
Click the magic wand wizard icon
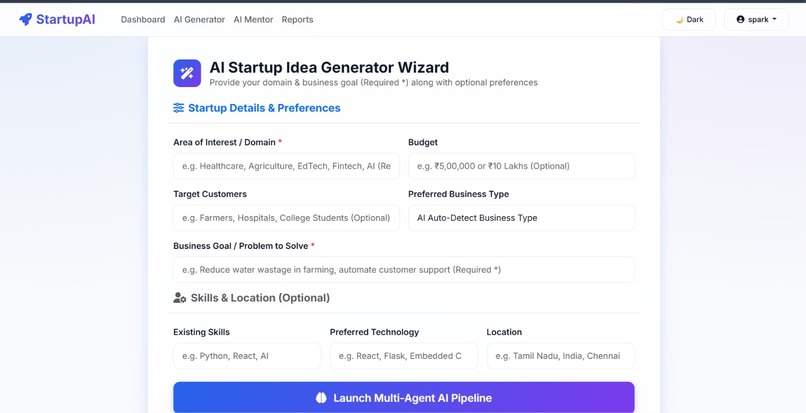187,73
